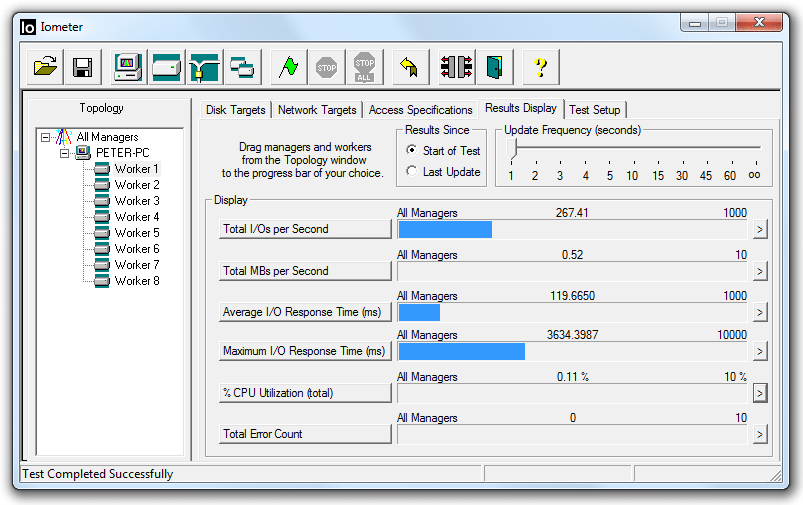Click Maximum I/O Response Time (ms) button
This screenshot has width=803, height=505.
point(305,351)
